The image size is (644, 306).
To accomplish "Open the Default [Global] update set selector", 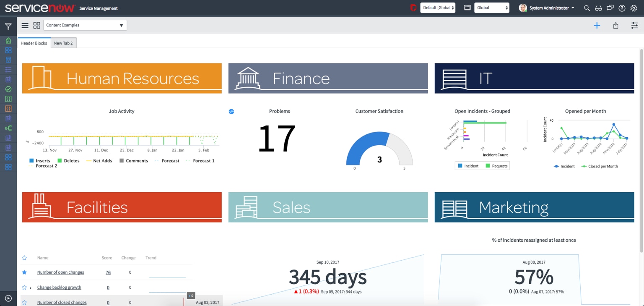I will [x=438, y=7].
